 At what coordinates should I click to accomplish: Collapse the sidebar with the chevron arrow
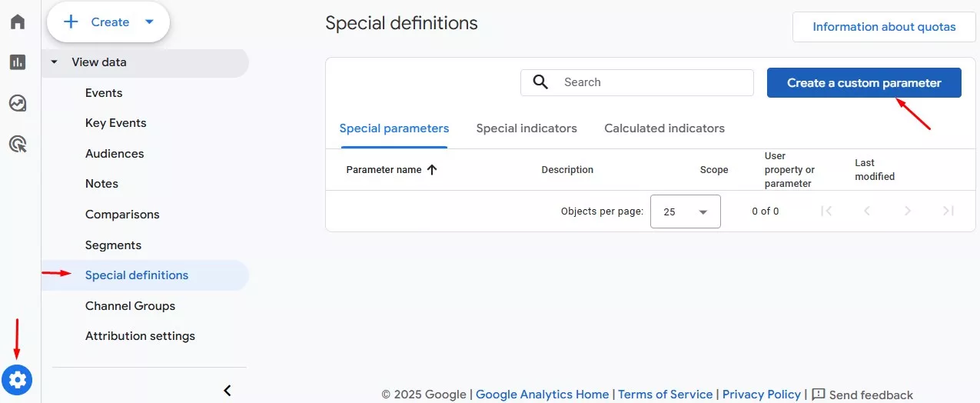click(x=228, y=391)
